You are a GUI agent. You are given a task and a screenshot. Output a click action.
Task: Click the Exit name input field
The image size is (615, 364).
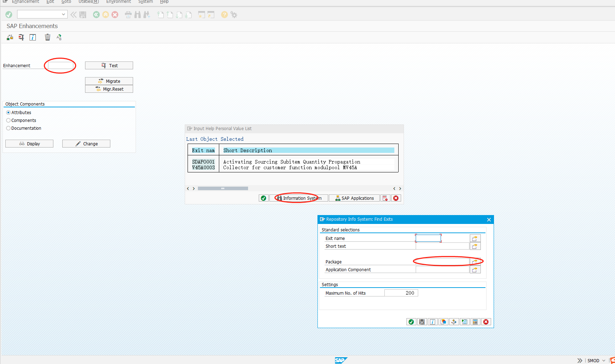[428, 238]
